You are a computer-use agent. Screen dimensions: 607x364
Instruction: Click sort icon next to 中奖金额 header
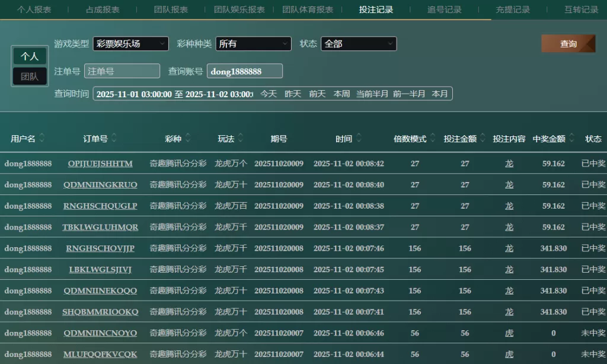(571, 138)
